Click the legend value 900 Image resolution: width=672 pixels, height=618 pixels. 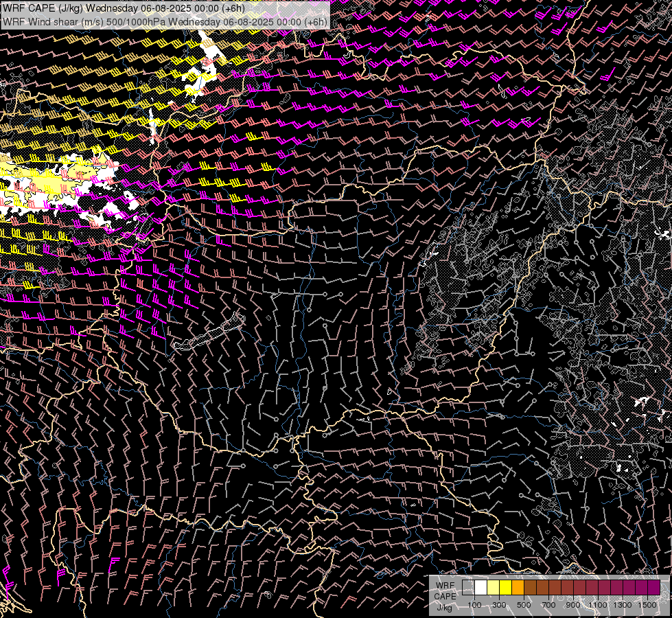pos(573,605)
